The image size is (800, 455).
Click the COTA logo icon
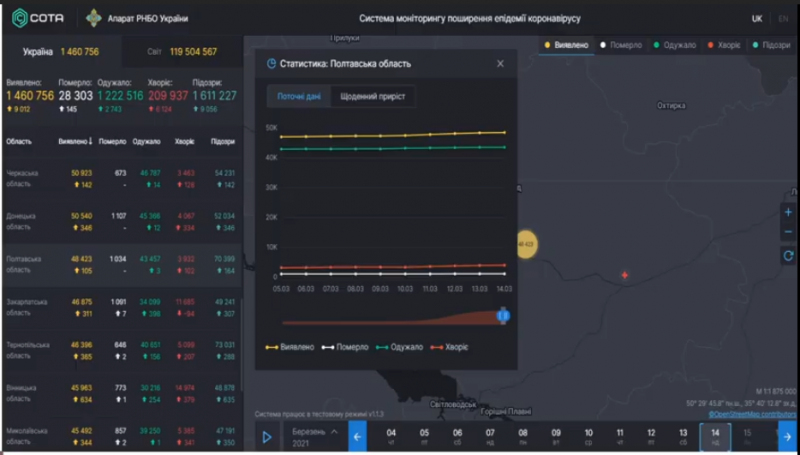[20, 18]
